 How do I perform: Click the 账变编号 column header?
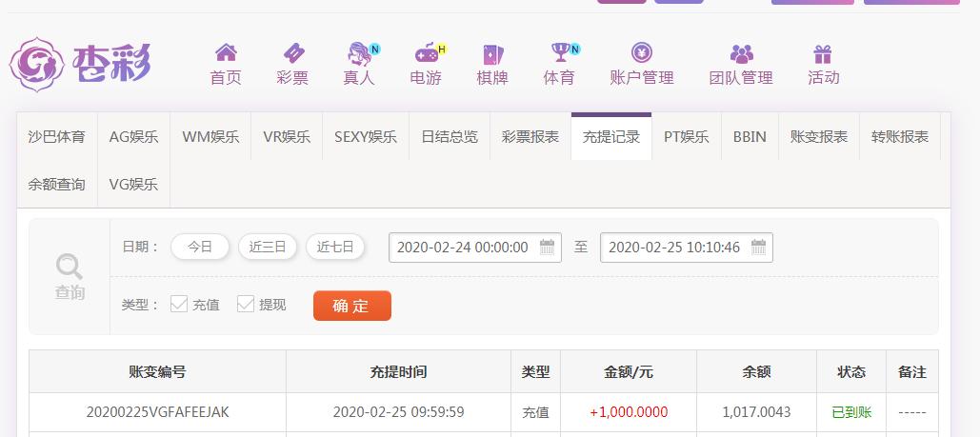(x=157, y=372)
